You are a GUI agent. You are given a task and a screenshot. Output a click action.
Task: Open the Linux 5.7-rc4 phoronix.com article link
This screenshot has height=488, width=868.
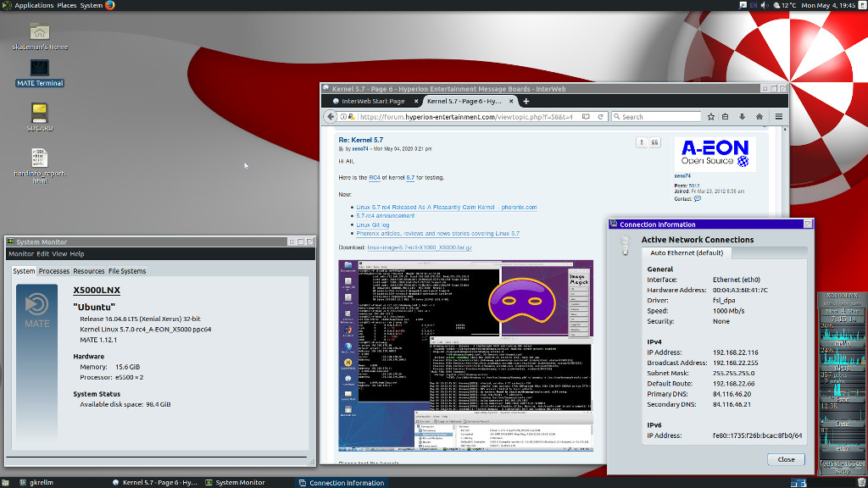pos(446,207)
